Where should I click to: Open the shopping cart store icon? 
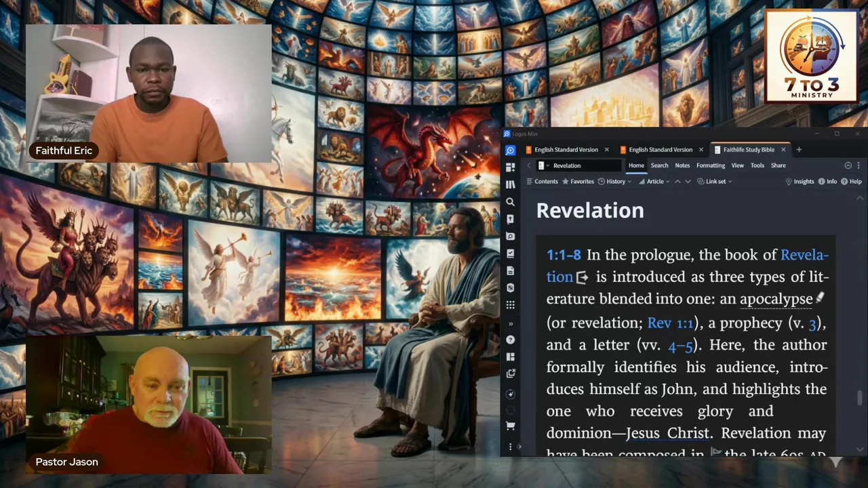[x=511, y=426]
